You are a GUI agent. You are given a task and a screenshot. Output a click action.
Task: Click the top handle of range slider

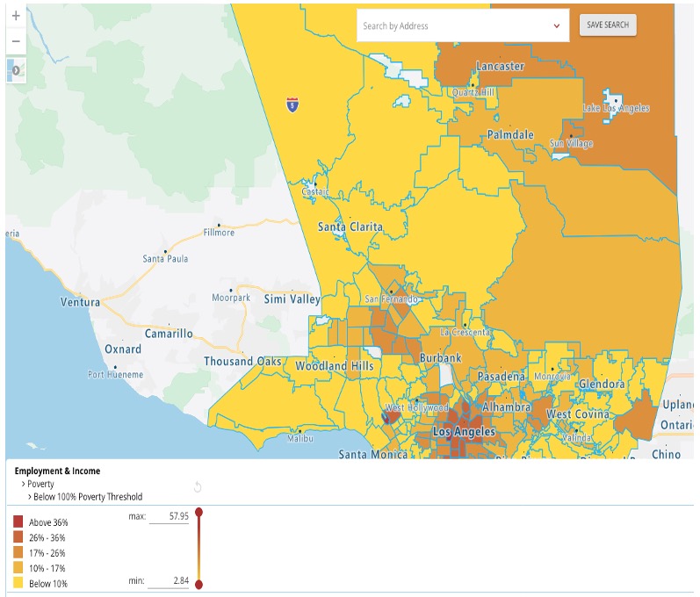coord(198,512)
